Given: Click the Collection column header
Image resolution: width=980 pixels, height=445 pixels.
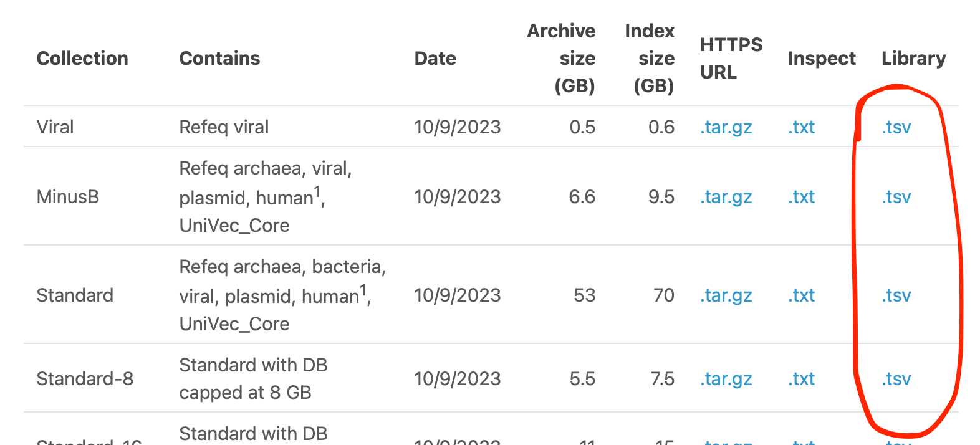Looking at the screenshot, I should click(x=82, y=59).
